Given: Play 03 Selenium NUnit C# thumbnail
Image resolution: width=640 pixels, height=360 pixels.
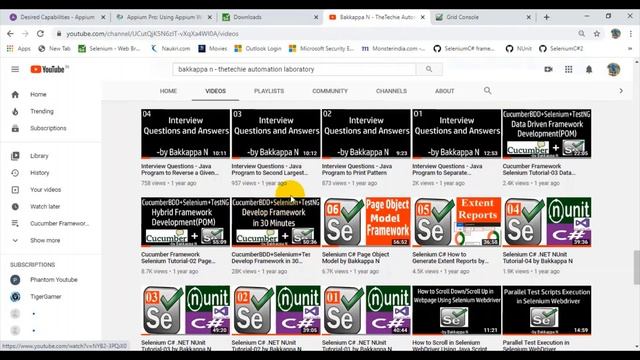Looking at the screenshot, I should coord(185,310).
